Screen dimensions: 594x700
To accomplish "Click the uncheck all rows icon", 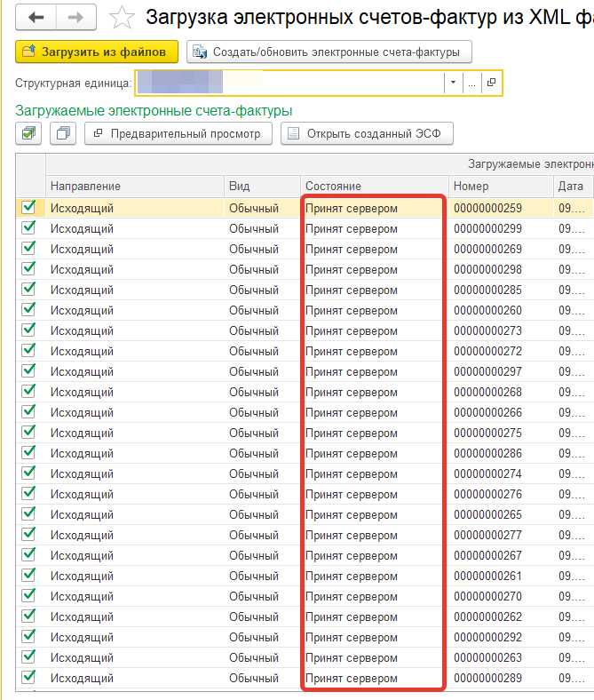I will [x=62, y=134].
